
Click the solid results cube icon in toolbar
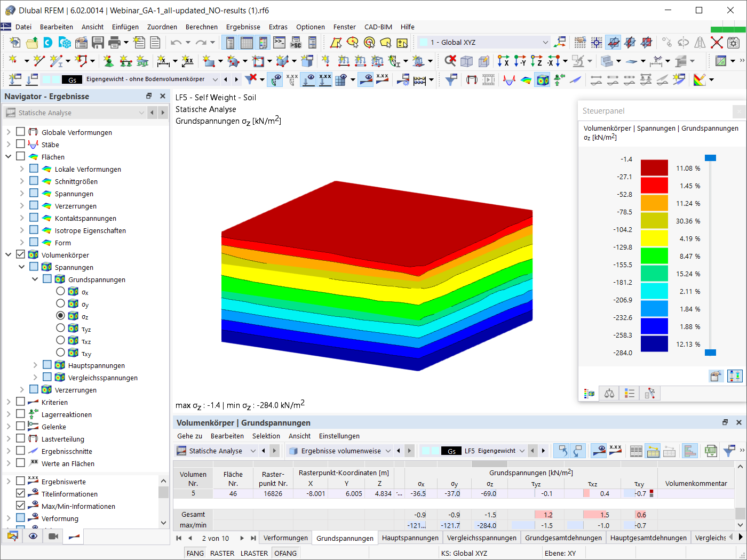543,80
